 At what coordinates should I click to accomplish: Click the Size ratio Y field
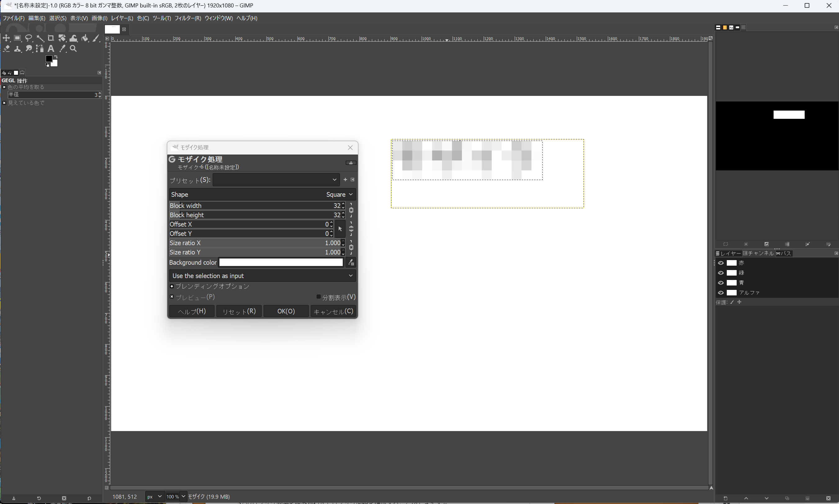tap(257, 252)
